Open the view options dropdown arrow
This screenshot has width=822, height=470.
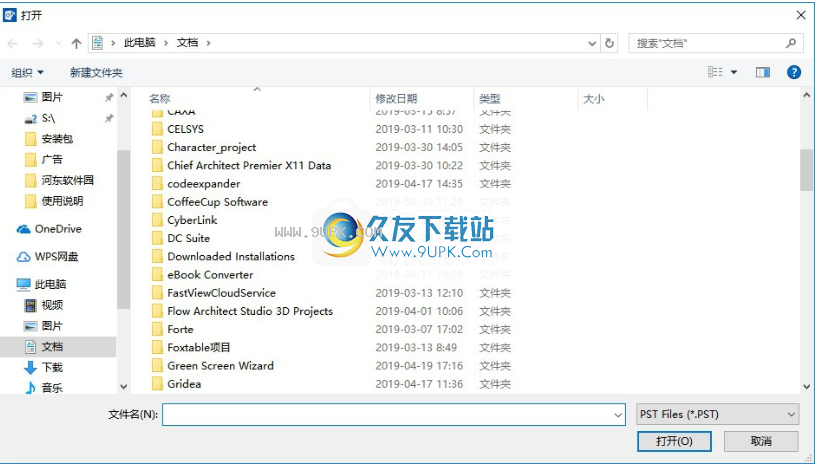(734, 72)
